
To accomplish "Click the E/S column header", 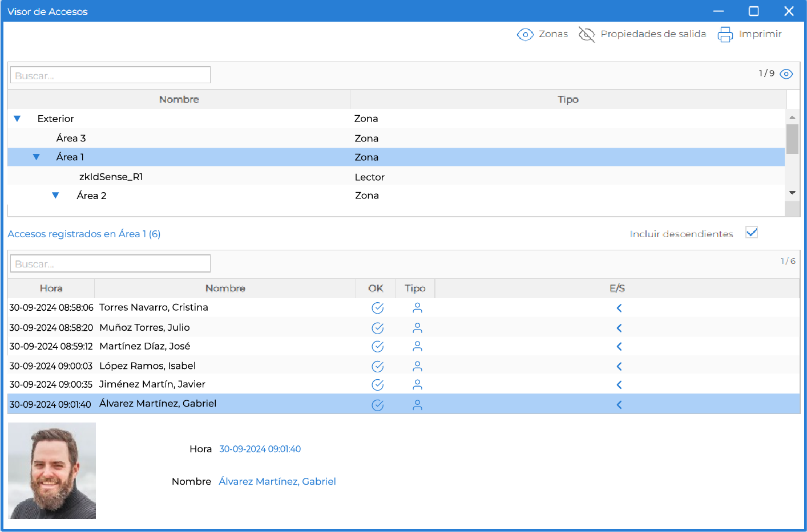I will 617,289.
